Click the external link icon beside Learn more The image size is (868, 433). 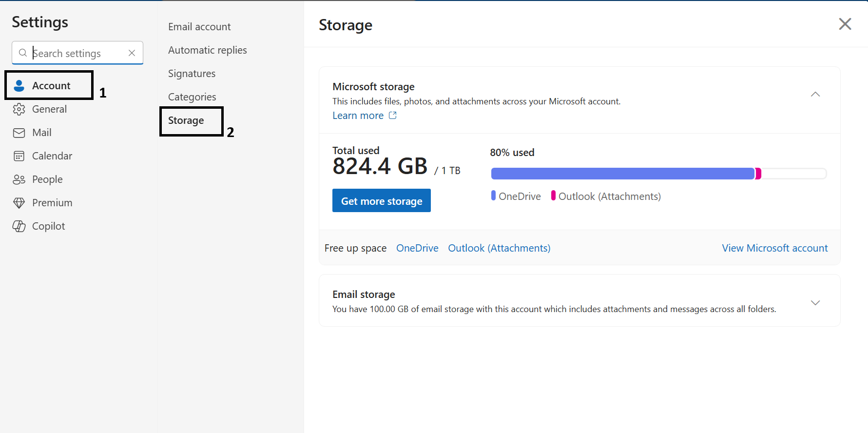(x=393, y=116)
